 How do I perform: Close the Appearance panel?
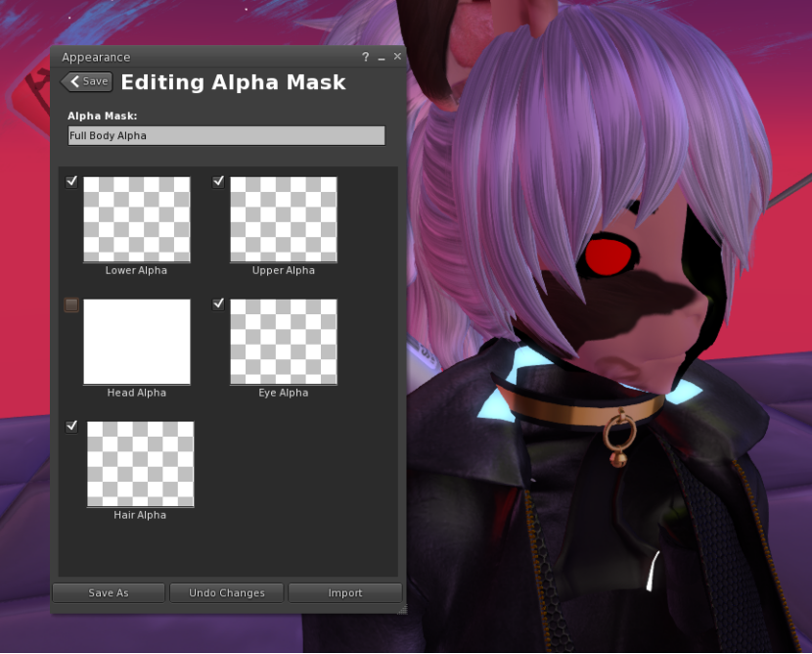(397, 57)
